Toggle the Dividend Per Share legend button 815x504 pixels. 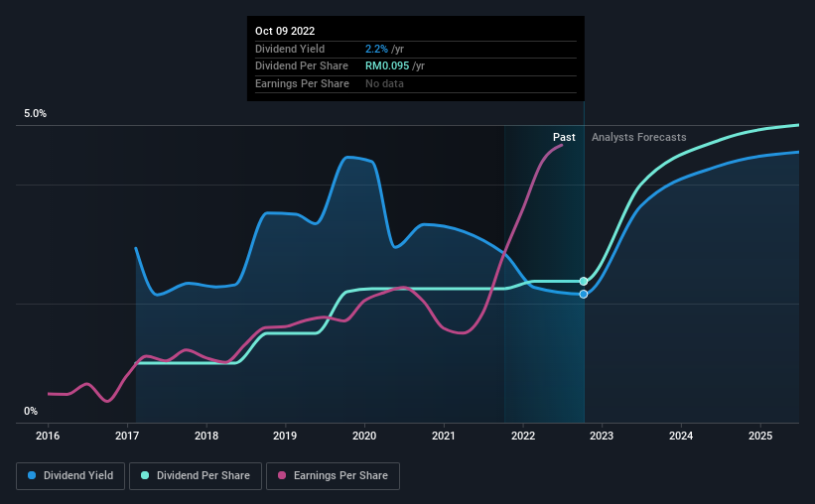tap(196, 476)
